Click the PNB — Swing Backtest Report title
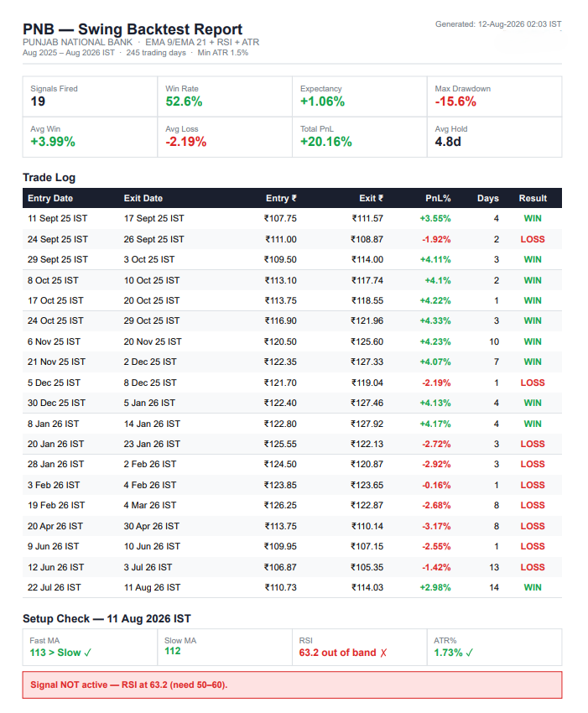The image size is (588, 713). tap(133, 29)
